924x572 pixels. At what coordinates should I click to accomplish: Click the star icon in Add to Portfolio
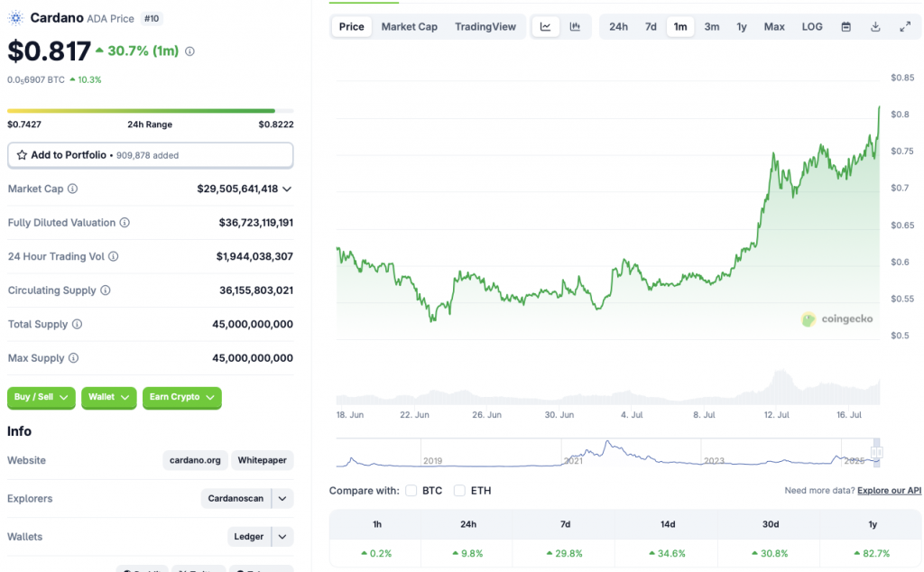[22, 155]
